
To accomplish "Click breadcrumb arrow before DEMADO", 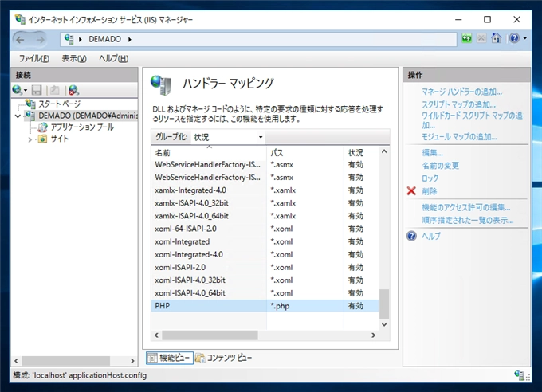I will pyautogui.click(x=81, y=39).
